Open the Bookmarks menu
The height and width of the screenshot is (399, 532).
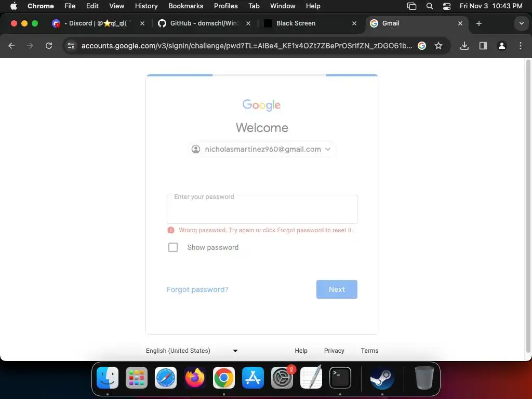(x=185, y=6)
